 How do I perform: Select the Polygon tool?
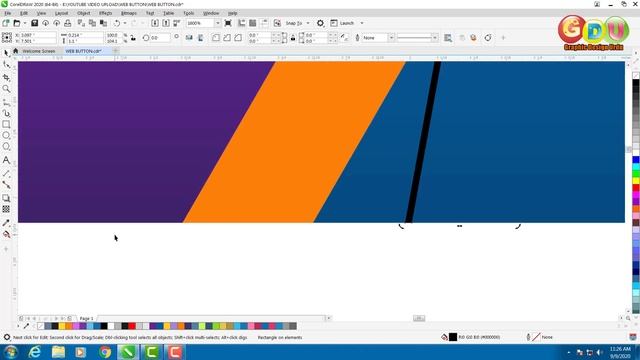click(6, 147)
